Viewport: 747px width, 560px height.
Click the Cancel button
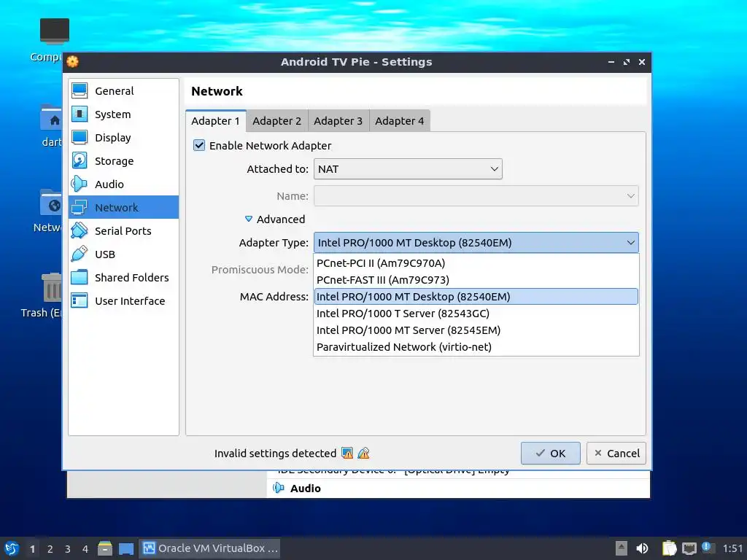(x=616, y=453)
